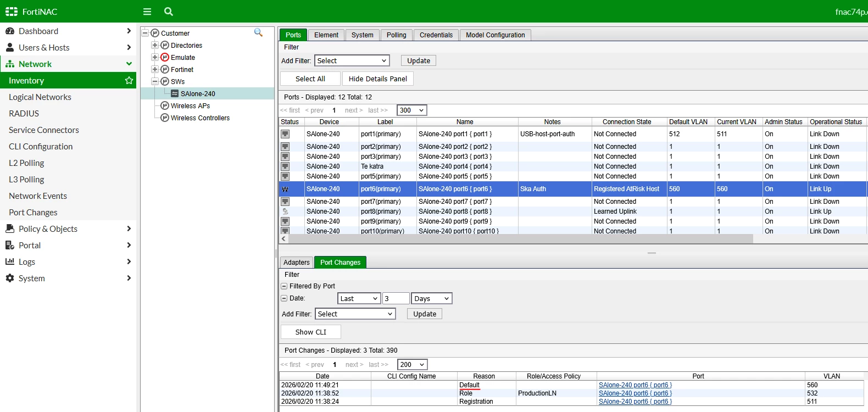Open L2 Polling in the sidebar
This screenshot has width=868, height=412.
[26, 163]
